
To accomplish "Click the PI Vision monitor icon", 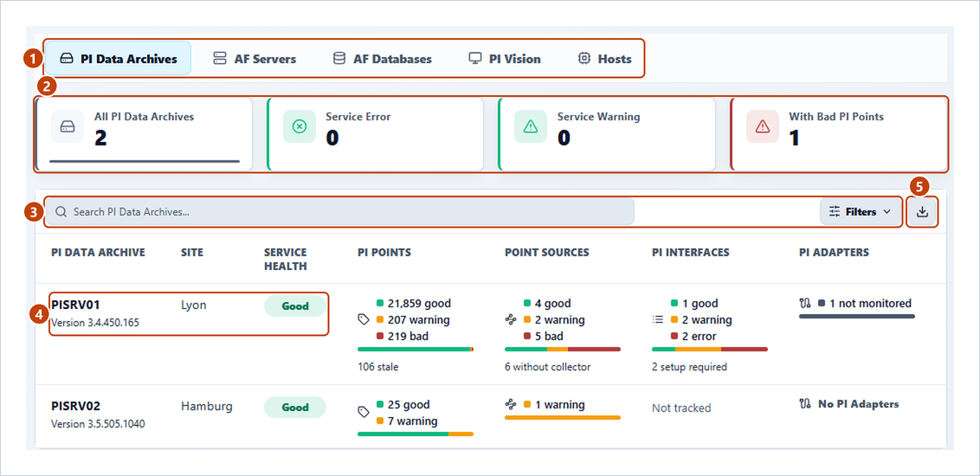I will click(x=474, y=59).
